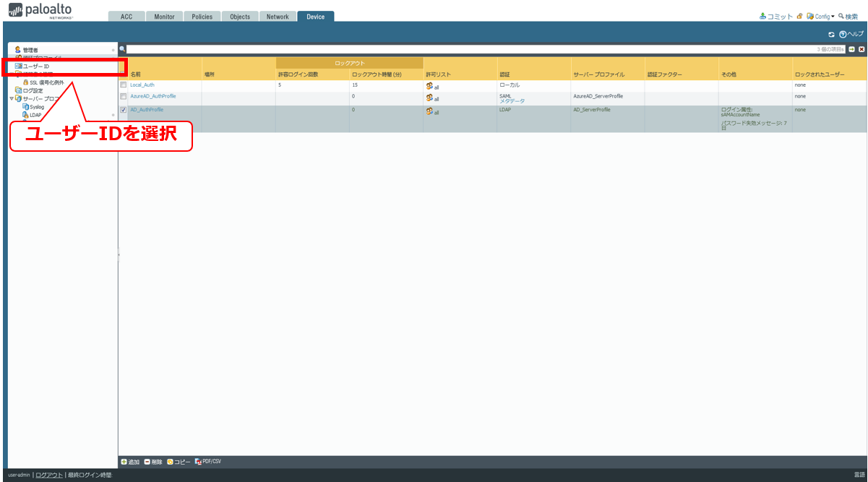Click AD_ServerProfile cell text
The height and width of the screenshot is (482, 868).
pos(592,110)
